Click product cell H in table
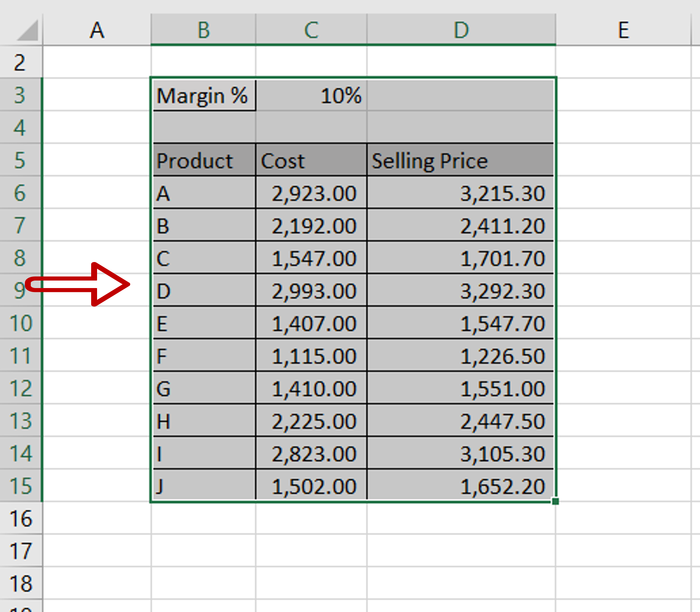The image size is (700, 612). 204,420
